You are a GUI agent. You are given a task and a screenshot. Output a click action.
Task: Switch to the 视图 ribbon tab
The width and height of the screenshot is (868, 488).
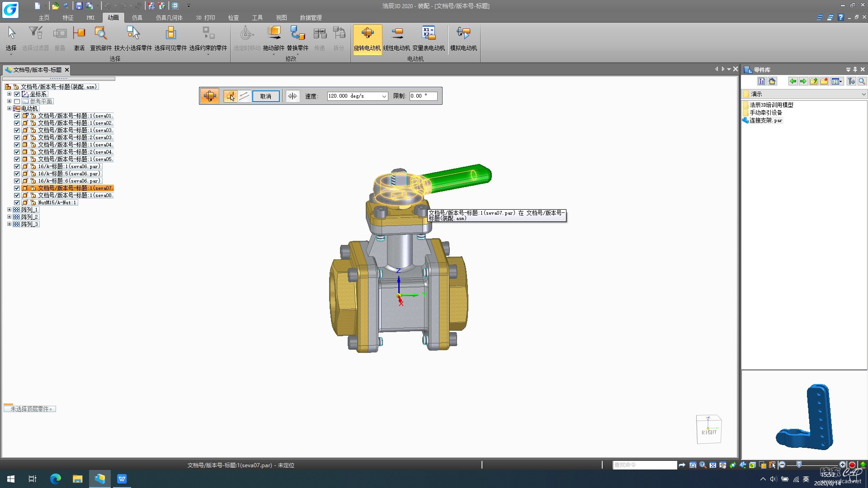[x=281, y=18]
